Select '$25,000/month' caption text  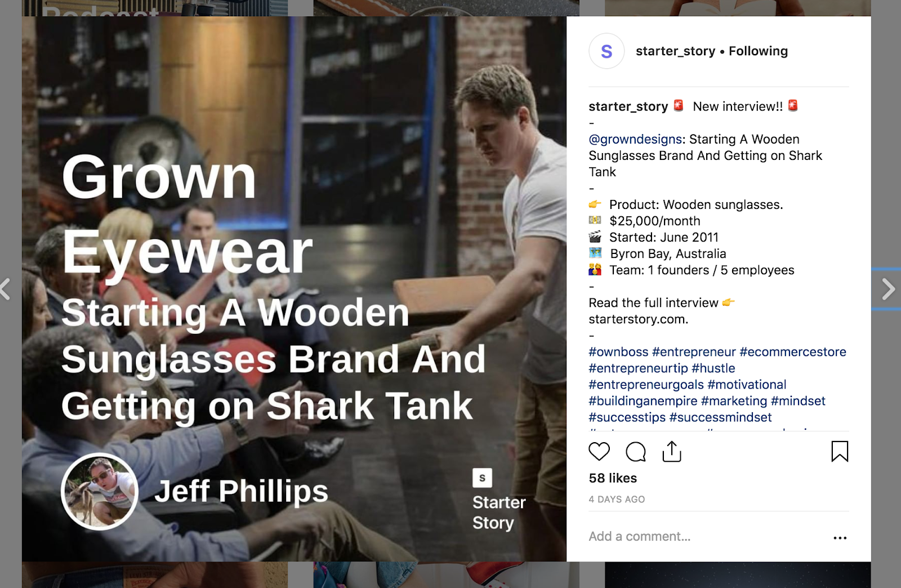point(654,221)
